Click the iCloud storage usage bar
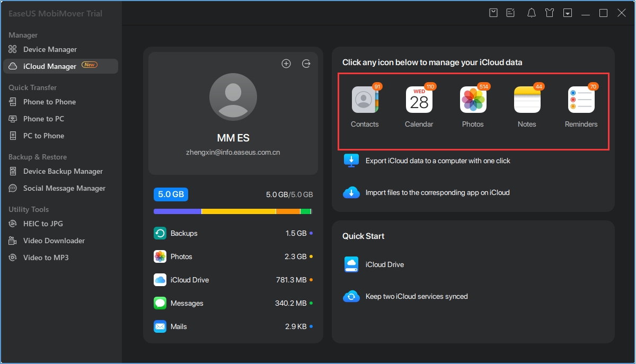636x364 pixels. pos(233,211)
